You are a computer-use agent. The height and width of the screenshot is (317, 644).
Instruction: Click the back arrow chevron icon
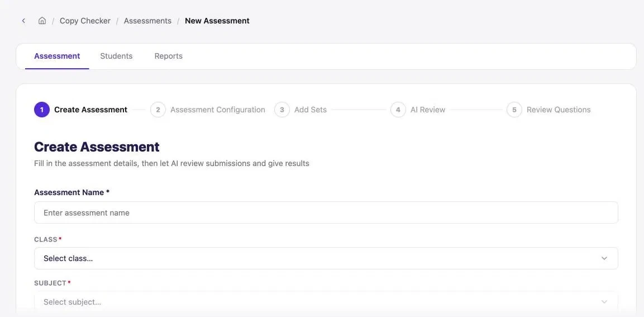point(23,21)
